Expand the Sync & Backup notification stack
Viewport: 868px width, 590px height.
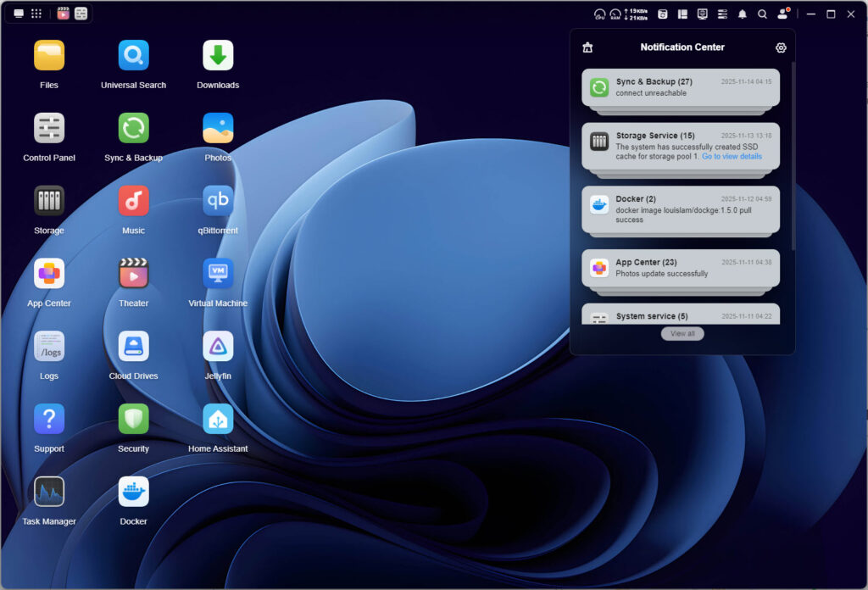coord(681,87)
